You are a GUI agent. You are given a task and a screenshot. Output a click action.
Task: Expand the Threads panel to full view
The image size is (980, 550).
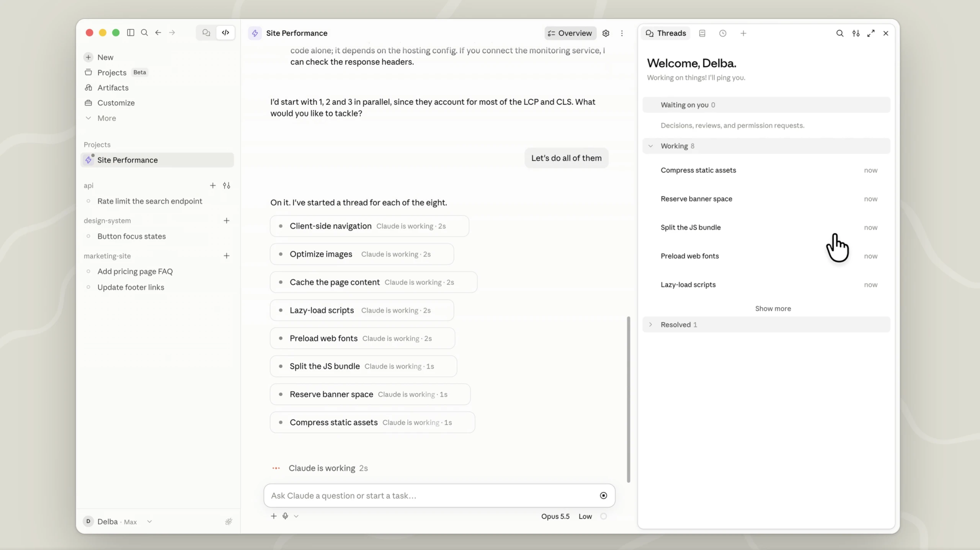[871, 33]
